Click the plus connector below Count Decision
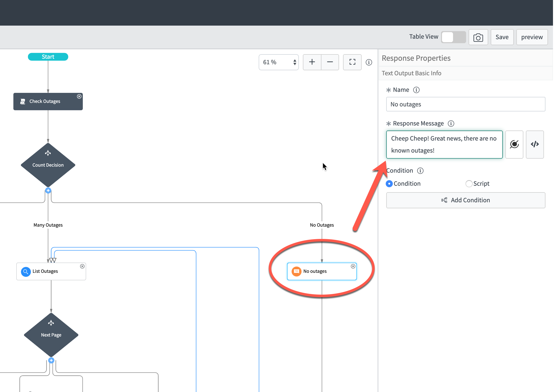This screenshot has height=392, width=555. click(48, 190)
